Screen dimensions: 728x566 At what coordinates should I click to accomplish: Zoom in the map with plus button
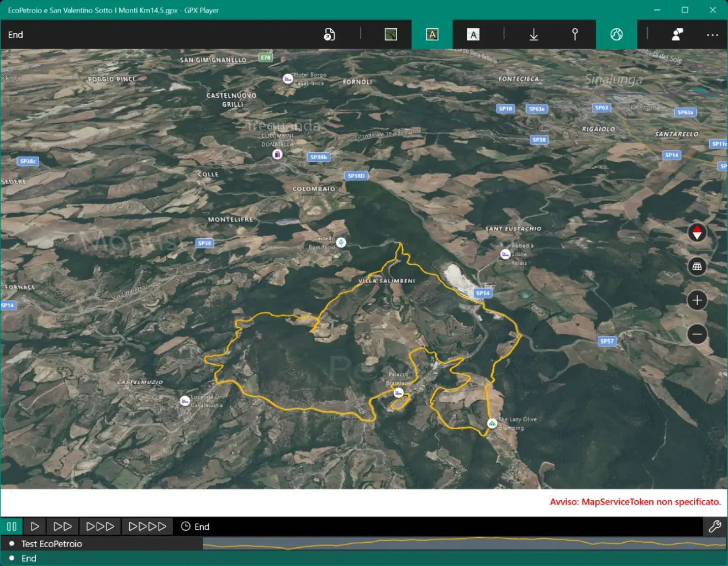coord(697,300)
